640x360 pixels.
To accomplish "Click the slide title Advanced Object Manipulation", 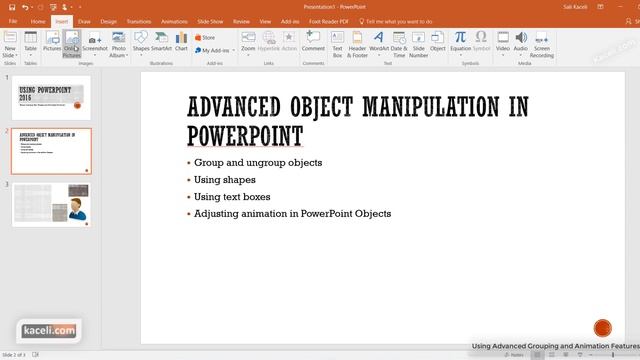I will click(358, 121).
